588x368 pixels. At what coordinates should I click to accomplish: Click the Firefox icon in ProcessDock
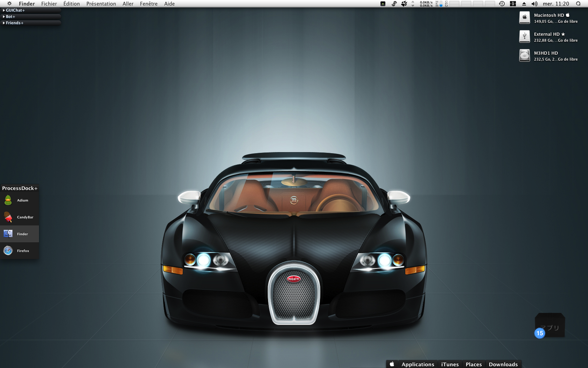[8, 251]
